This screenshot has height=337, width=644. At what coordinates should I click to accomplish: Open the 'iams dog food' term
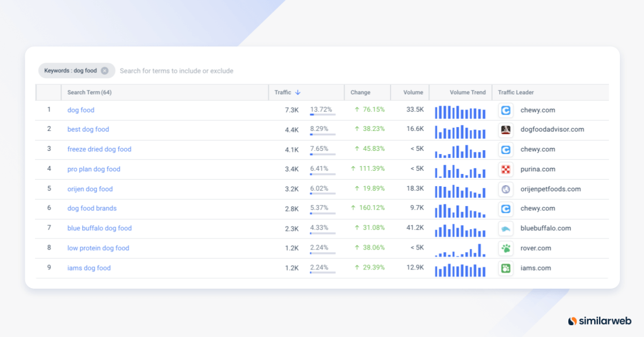pyautogui.click(x=89, y=268)
